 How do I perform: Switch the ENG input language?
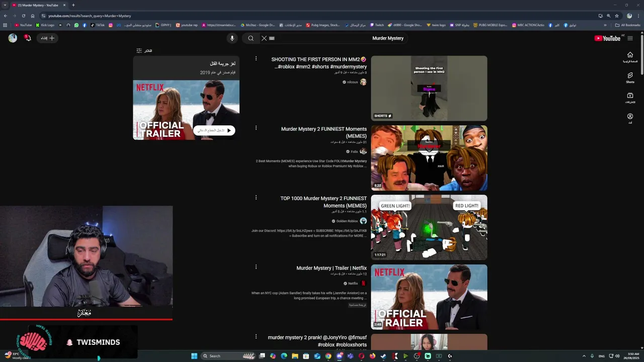[601, 356]
